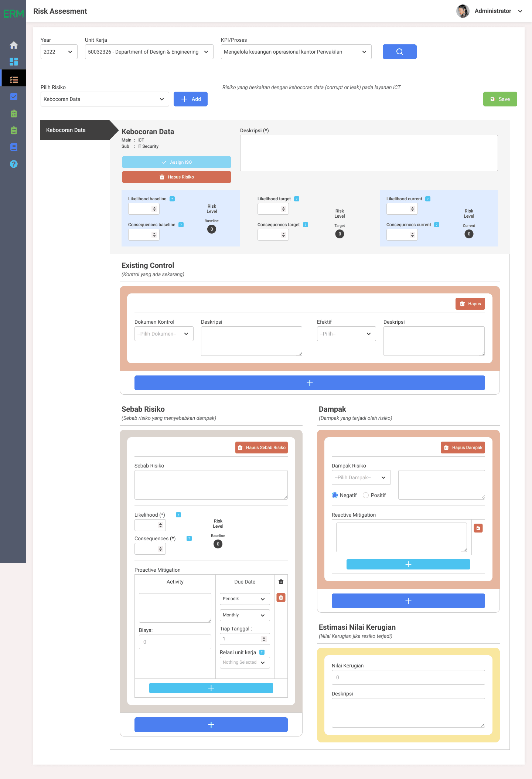Open the Year dropdown showing 2022
The height and width of the screenshot is (779, 532).
(x=59, y=52)
